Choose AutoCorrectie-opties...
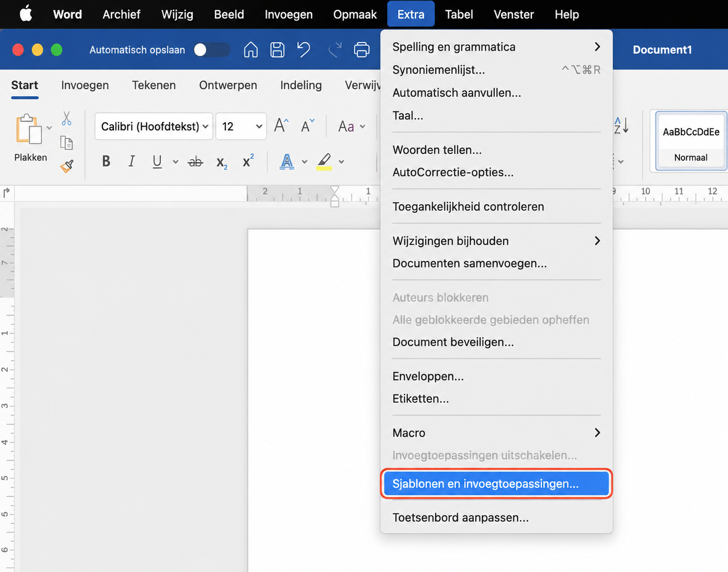The width and height of the screenshot is (728, 572). [x=496, y=172]
